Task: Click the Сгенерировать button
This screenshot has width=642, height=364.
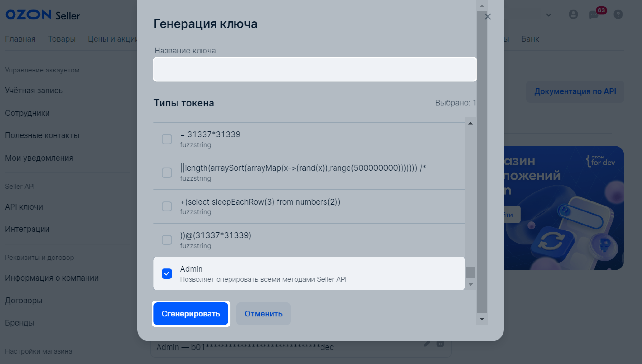Action: (x=191, y=314)
